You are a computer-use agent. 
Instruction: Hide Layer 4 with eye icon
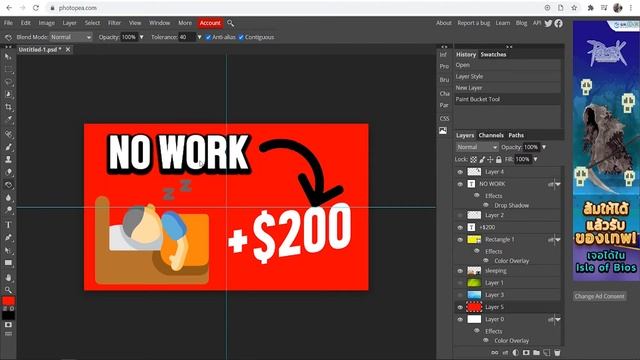pos(460,172)
